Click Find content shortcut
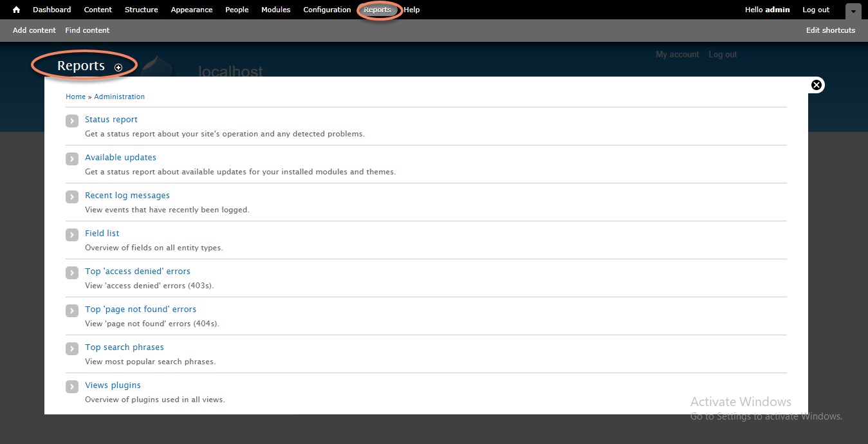 point(88,30)
